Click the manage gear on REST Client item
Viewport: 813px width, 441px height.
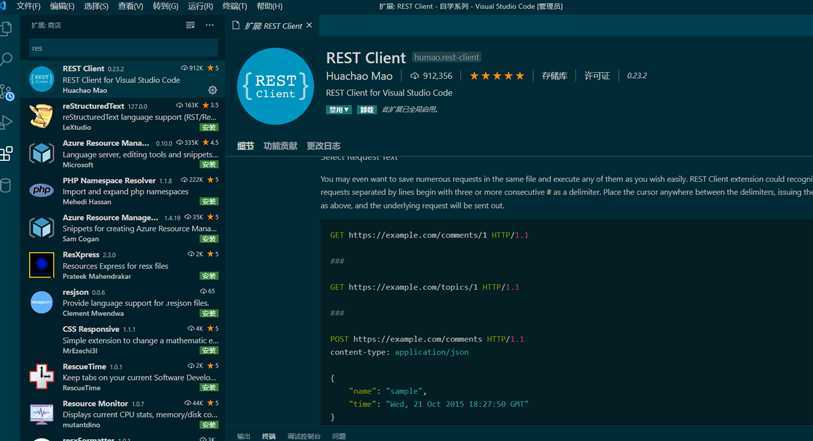coord(213,90)
